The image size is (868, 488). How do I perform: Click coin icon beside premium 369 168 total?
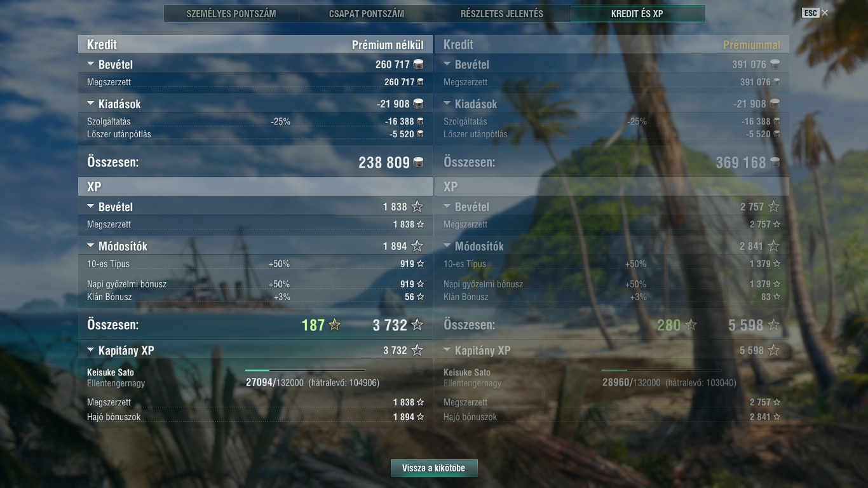(775, 162)
